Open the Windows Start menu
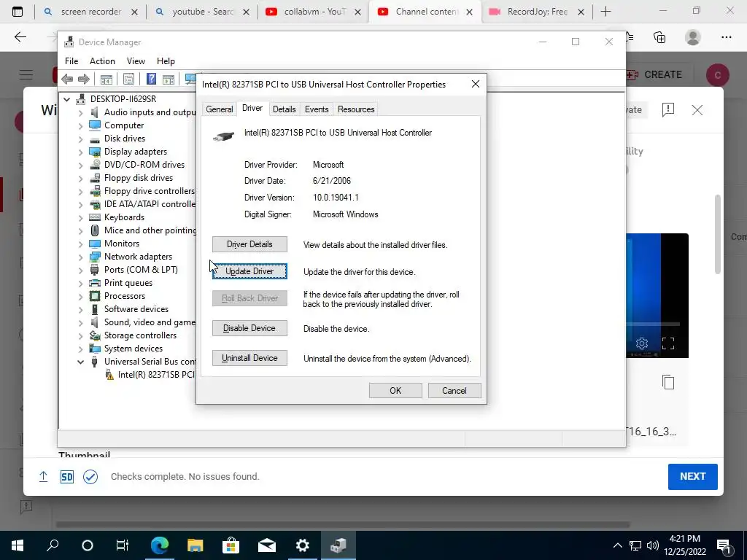 click(x=18, y=545)
